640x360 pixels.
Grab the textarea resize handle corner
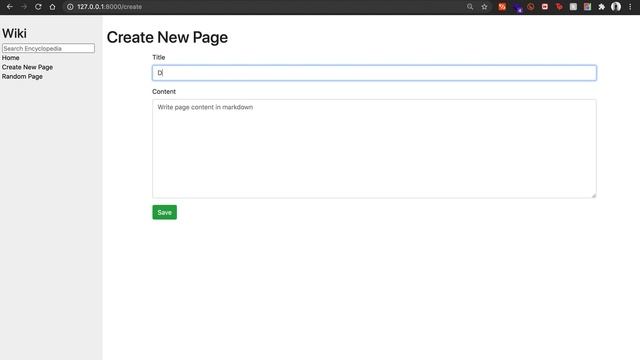(593, 196)
